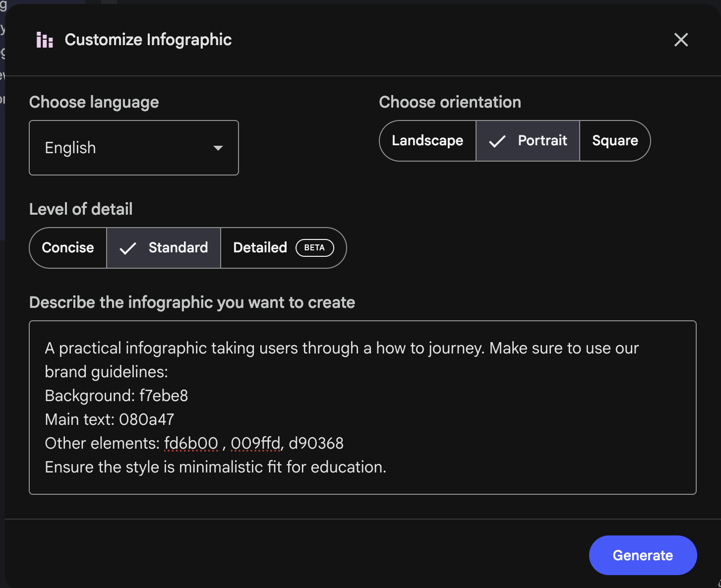The height and width of the screenshot is (588, 721).
Task: Click the d90368 hex code in text
Action: coord(316,443)
